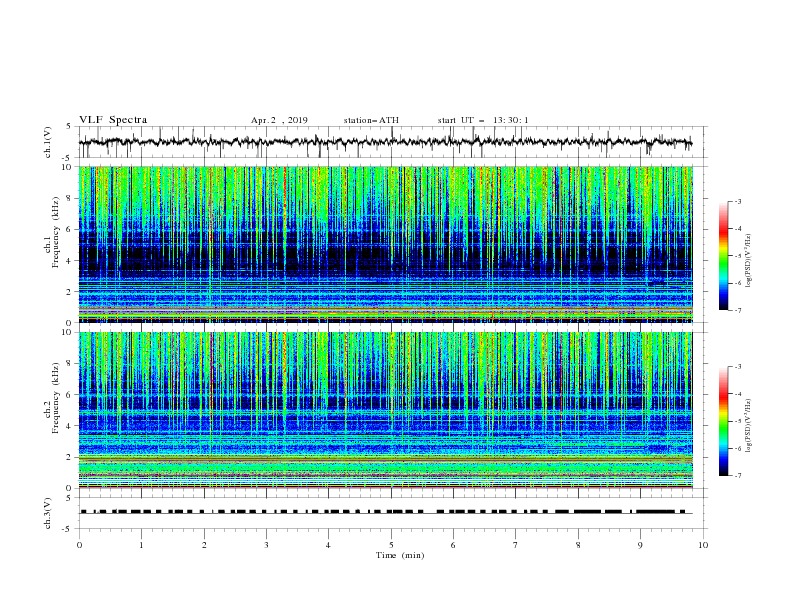Click the ch.1 voltage waveform trace
Image resolution: width=792 pixels, height=612 pixels.
(385, 142)
